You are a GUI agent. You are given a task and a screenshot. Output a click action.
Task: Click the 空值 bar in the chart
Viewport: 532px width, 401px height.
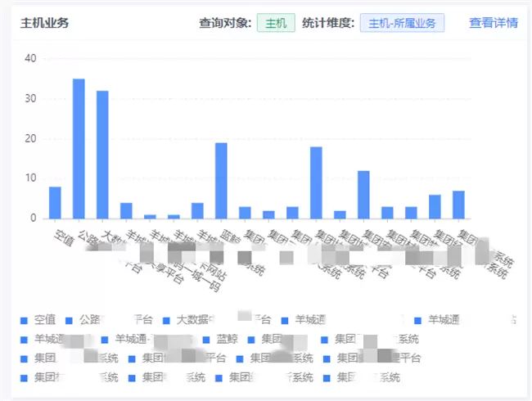pos(55,202)
